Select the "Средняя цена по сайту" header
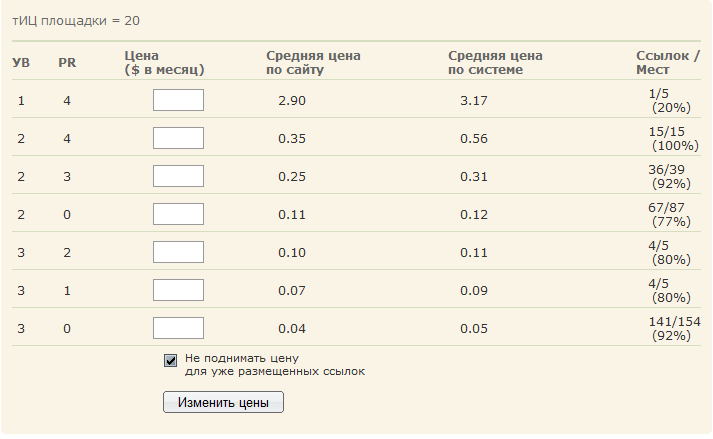 point(313,63)
